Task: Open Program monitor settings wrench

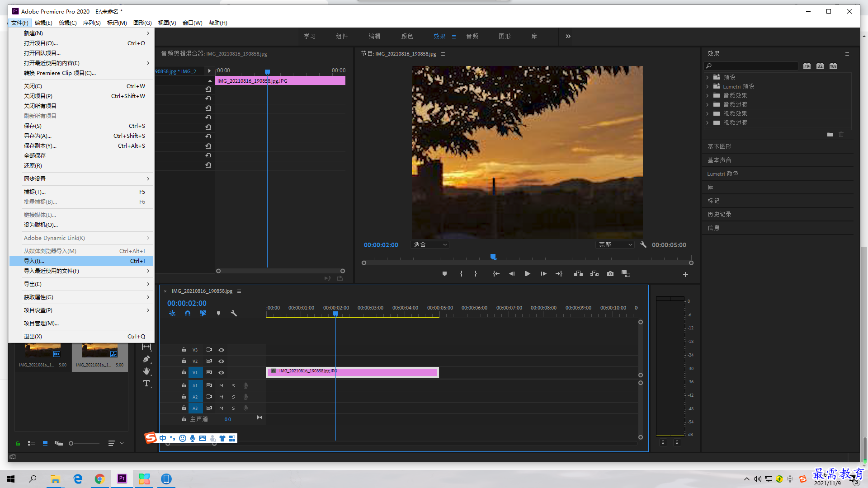Action: coord(643,244)
